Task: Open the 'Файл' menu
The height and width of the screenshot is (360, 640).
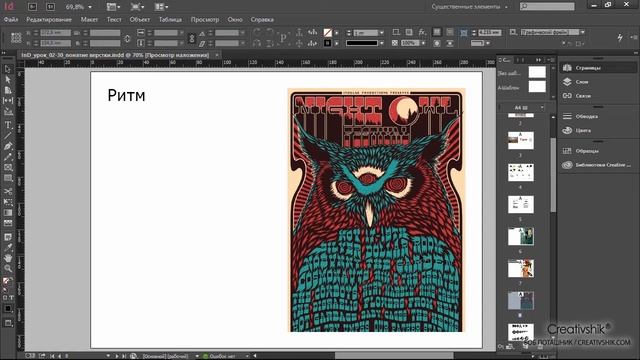Action: point(11,20)
